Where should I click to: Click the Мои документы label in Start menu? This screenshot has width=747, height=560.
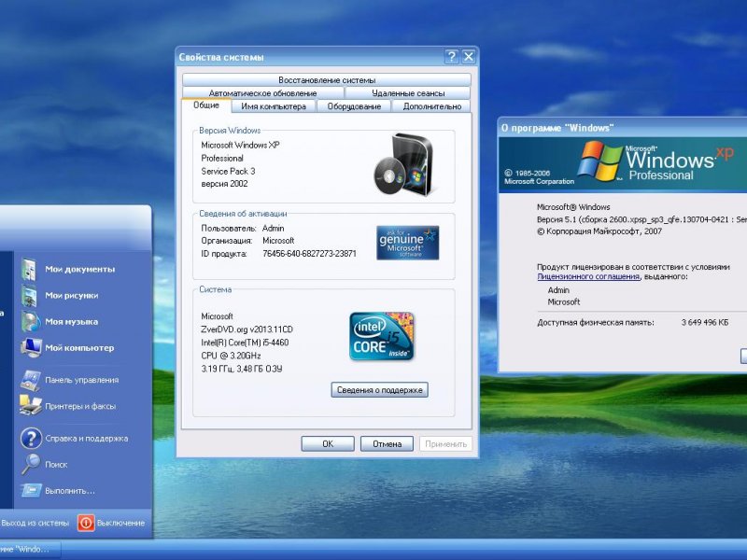click(x=80, y=269)
